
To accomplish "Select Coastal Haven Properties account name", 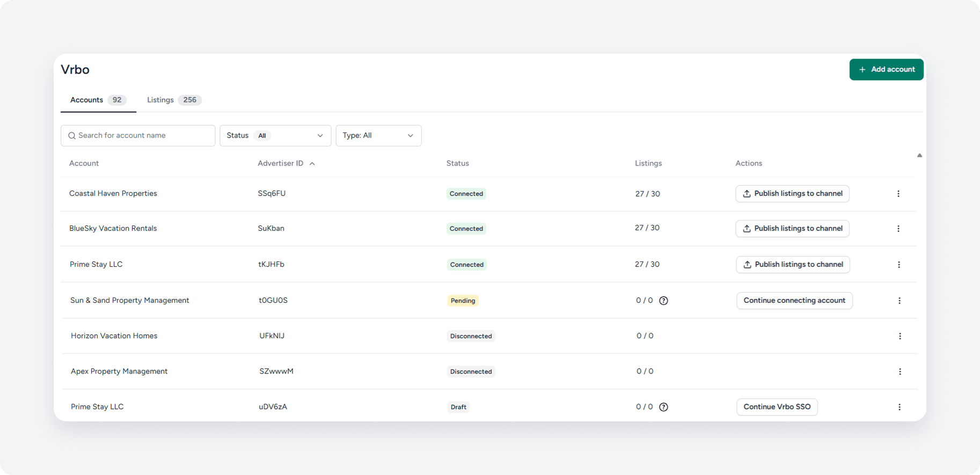I will click(x=113, y=193).
